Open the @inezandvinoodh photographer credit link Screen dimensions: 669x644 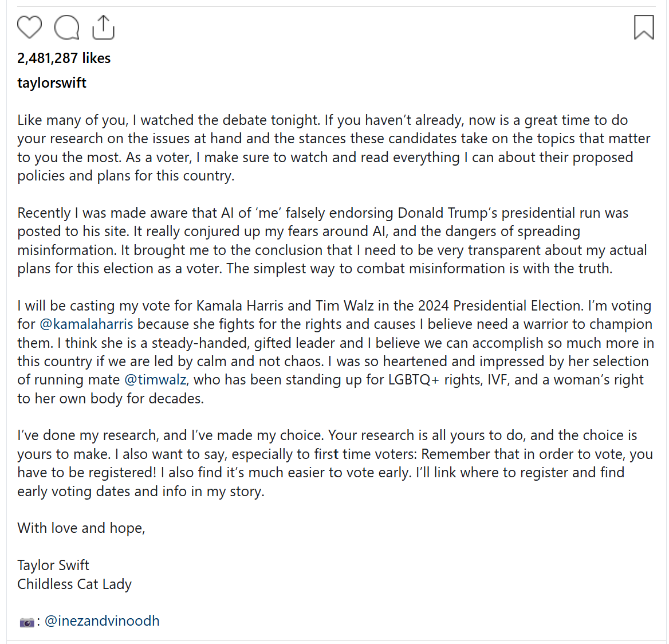click(x=102, y=621)
